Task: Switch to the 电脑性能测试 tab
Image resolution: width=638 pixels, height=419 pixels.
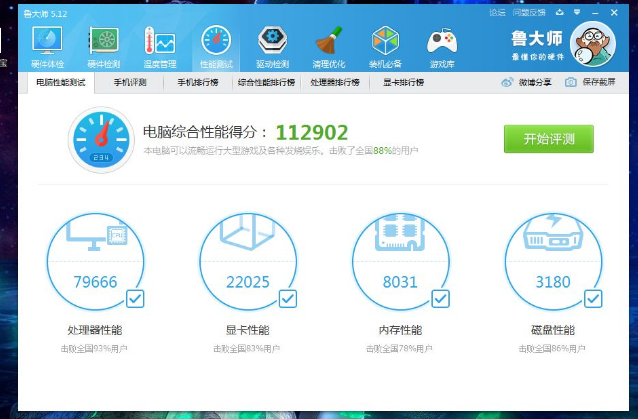Action: click(x=61, y=83)
